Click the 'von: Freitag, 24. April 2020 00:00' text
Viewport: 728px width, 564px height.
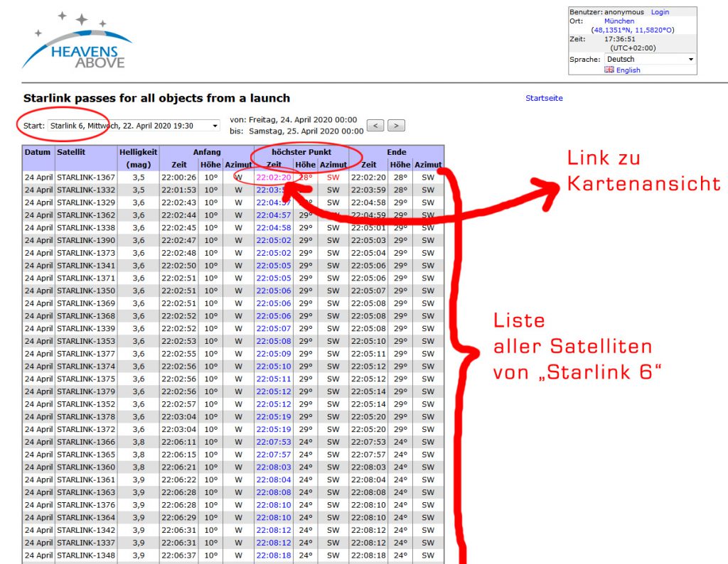[x=294, y=119]
